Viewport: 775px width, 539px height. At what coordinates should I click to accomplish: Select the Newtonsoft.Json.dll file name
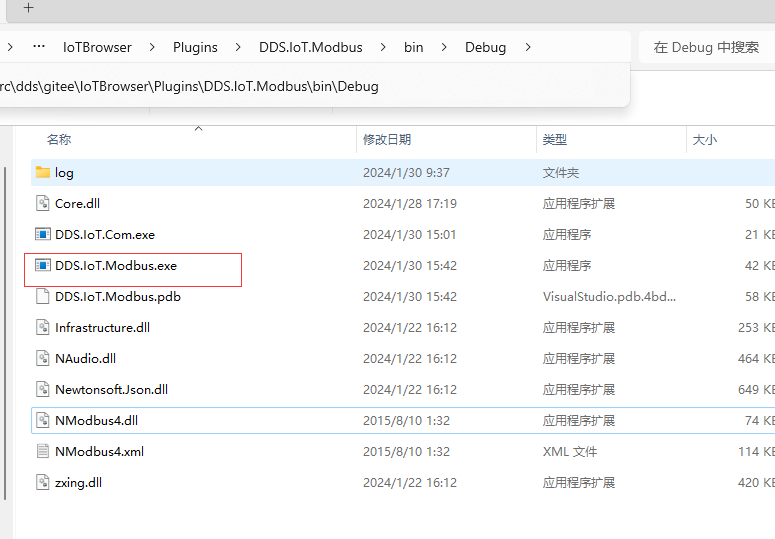click(x=112, y=390)
